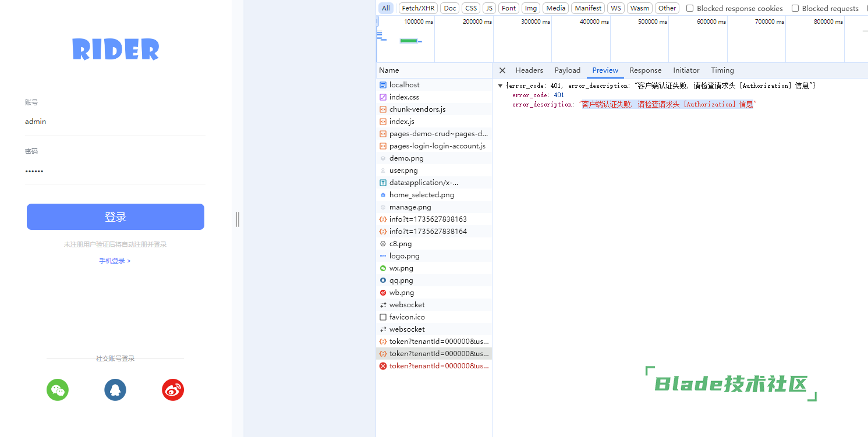Filter requests by JS
The image size is (868, 437).
click(x=490, y=8)
